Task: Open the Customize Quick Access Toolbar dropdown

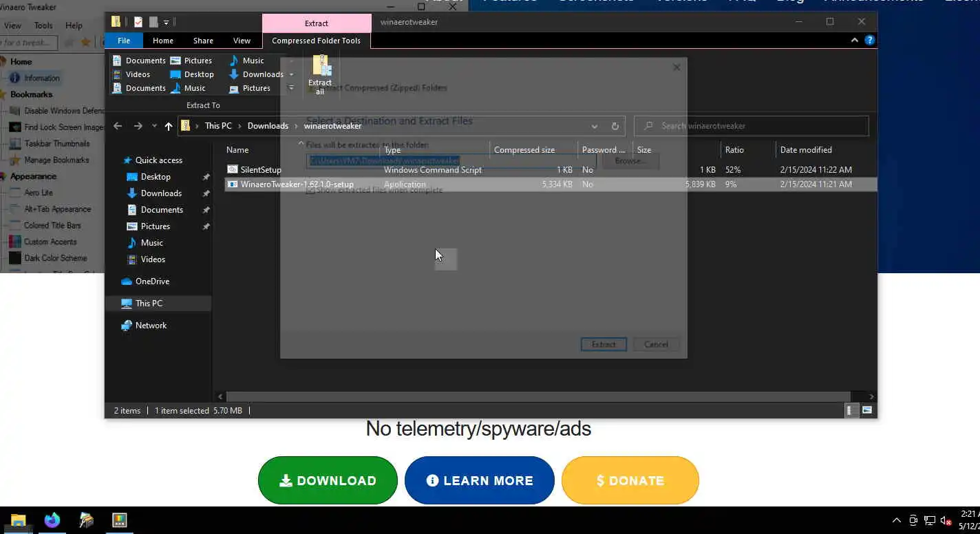Action: click(x=167, y=23)
